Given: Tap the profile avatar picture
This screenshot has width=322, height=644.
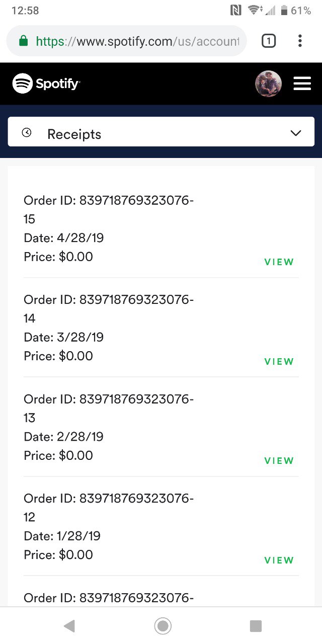Looking at the screenshot, I should 268,84.
